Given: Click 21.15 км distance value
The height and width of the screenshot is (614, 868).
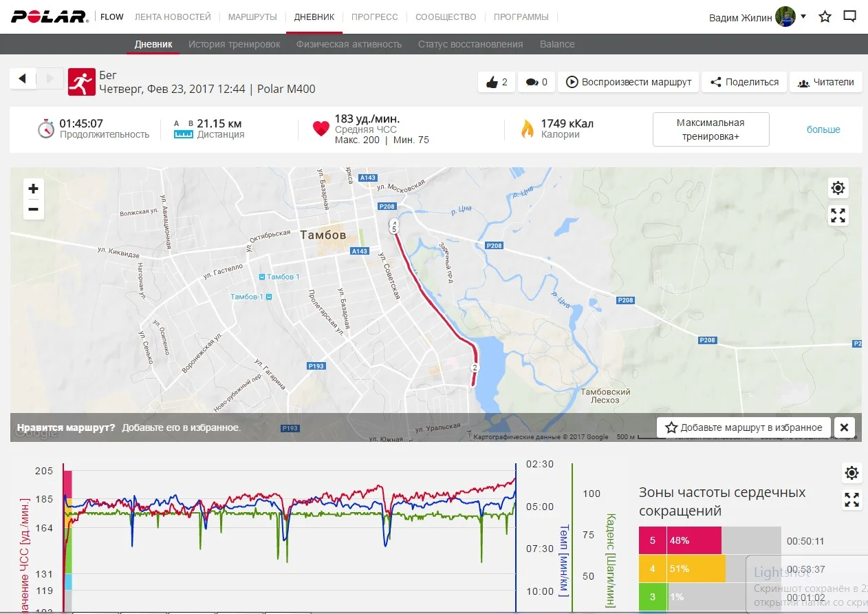Looking at the screenshot, I should point(219,124).
